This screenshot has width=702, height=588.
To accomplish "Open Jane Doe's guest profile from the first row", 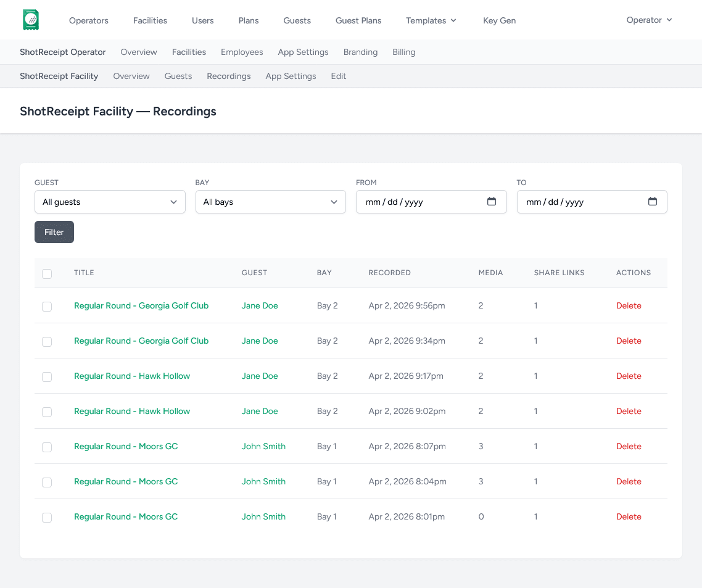I will pyautogui.click(x=259, y=305).
